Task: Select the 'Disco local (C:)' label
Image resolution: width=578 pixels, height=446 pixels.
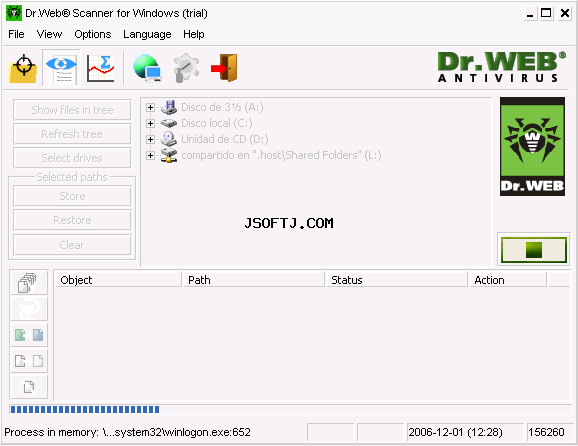Action: point(217,123)
